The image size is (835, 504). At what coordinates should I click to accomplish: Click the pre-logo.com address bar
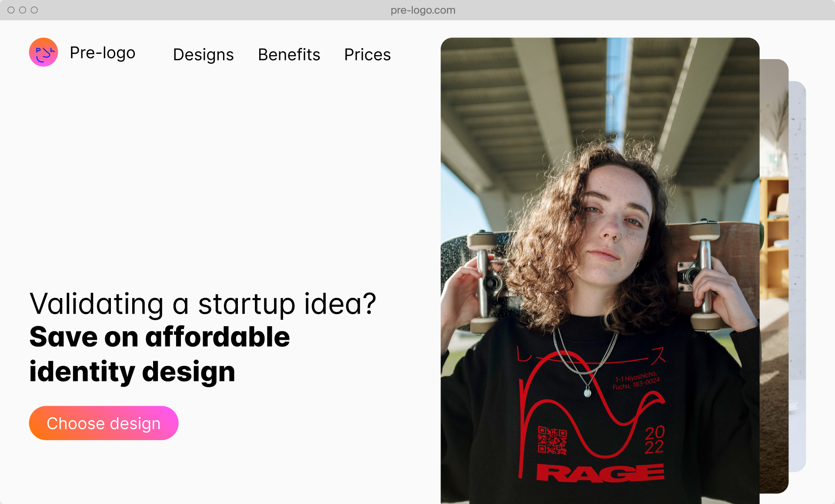423,10
